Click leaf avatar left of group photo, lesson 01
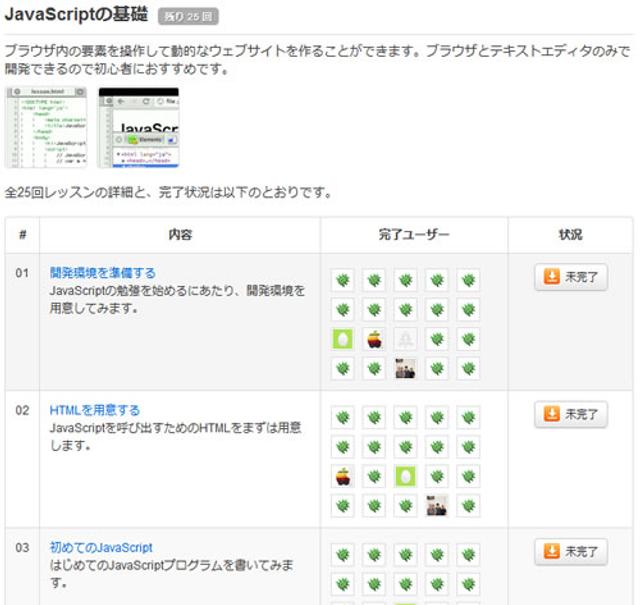This screenshot has height=605, width=640. 374,368
